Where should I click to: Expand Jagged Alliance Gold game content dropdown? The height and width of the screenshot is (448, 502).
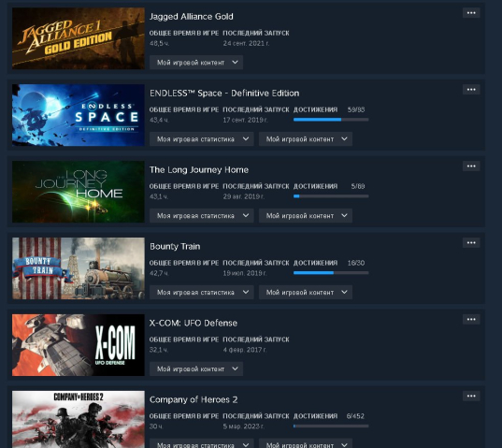(196, 63)
